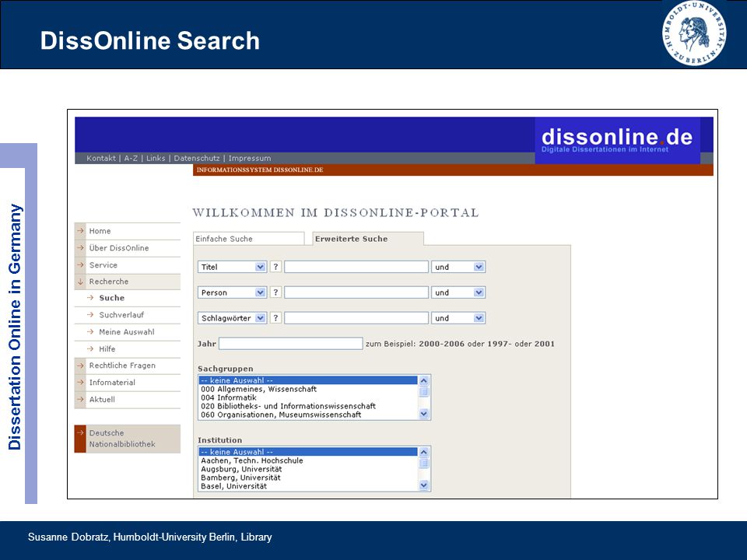
Task: Select '060 Organisationen, Museumswissenschaft'
Action: point(308,415)
